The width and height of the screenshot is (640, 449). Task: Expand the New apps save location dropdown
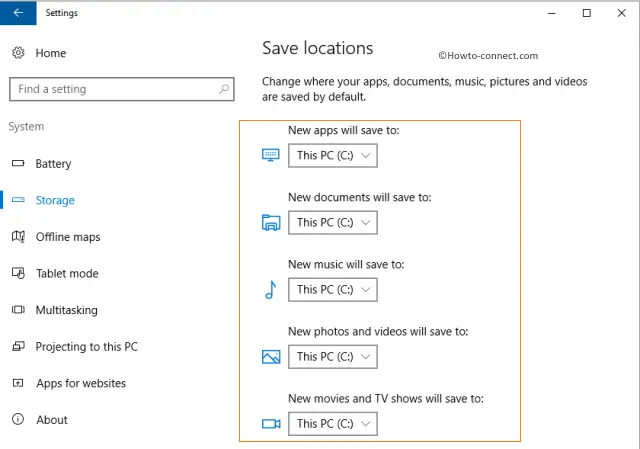tap(333, 156)
